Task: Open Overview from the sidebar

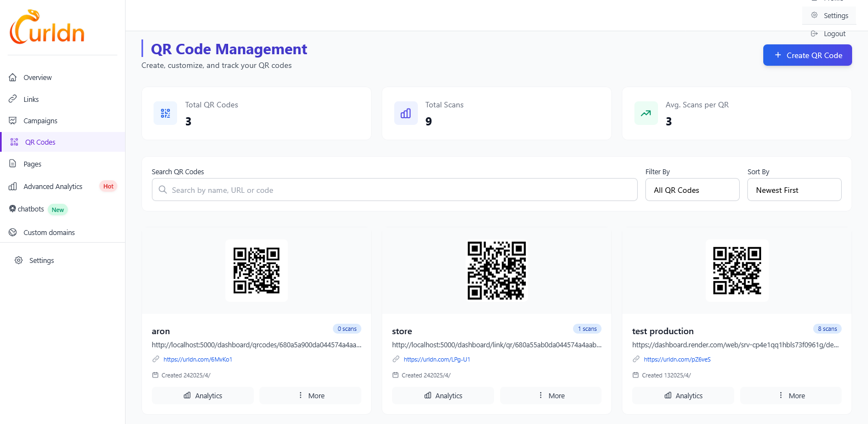Action: click(37, 78)
